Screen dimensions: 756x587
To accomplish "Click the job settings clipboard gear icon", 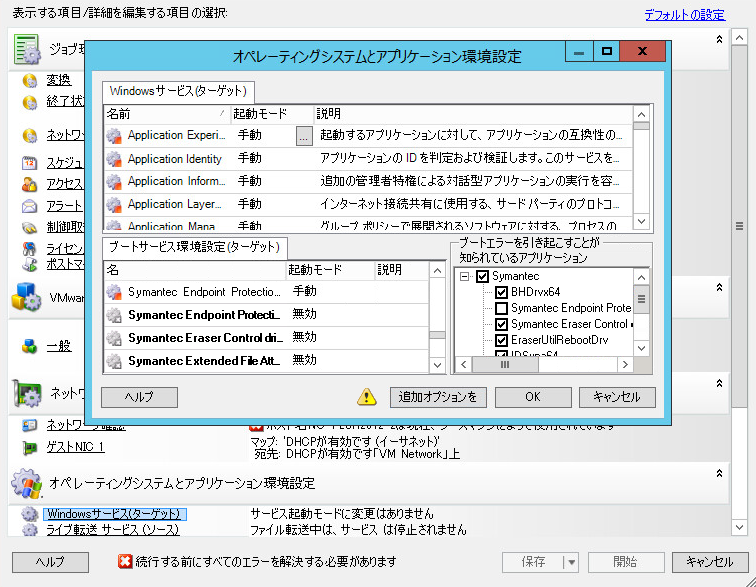I will (27, 49).
